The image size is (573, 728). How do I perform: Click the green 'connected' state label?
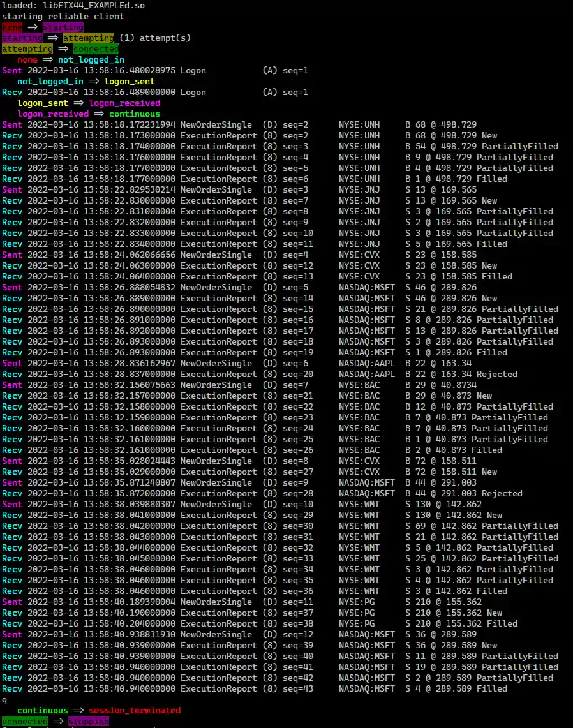click(x=96, y=48)
